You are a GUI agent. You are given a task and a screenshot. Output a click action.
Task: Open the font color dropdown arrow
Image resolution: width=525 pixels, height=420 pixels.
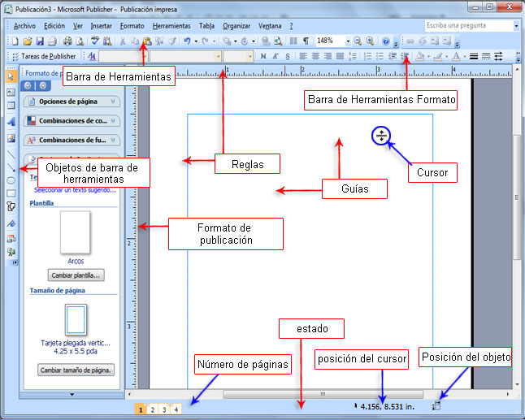click(464, 57)
